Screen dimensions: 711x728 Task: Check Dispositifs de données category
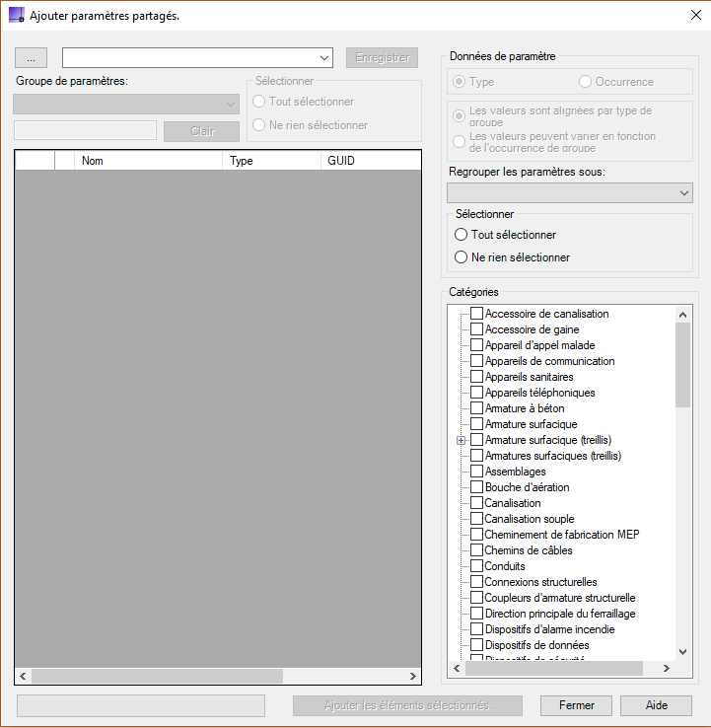click(476, 645)
